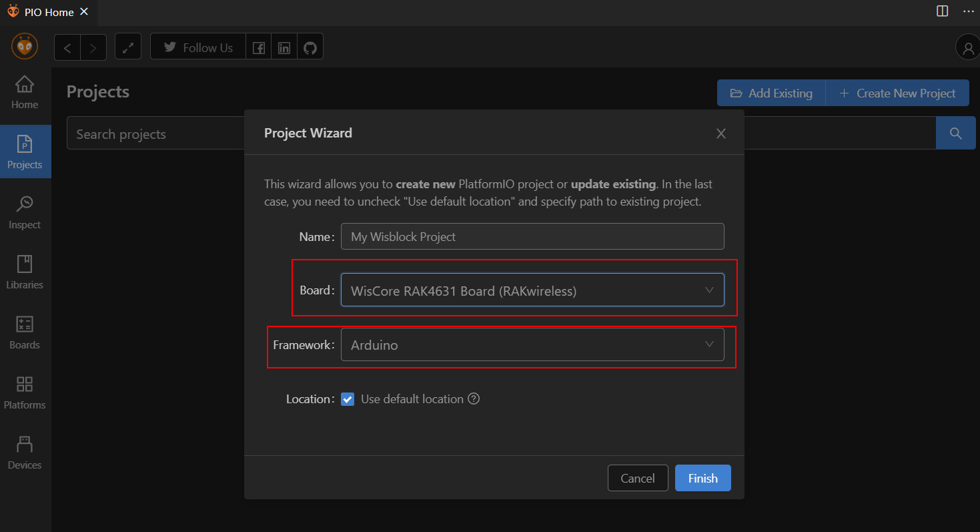Click the Cancel button

[637, 478]
